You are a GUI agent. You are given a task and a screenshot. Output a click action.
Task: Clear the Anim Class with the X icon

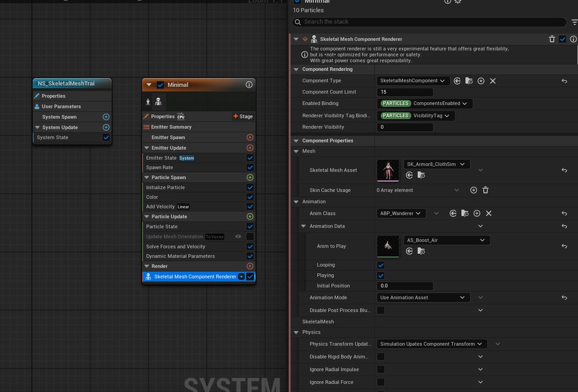point(488,214)
